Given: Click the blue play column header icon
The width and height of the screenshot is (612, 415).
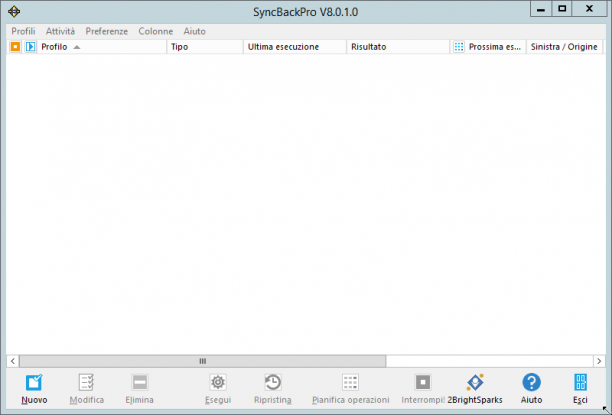Looking at the screenshot, I should click(x=30, y=47).
